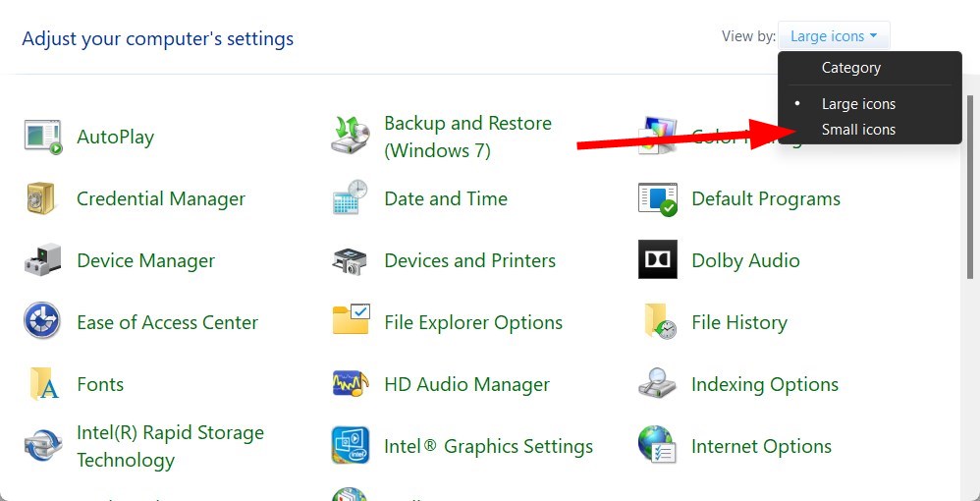This screenshot has width=980, height=501.
Task: Open the View by Large icons dropdown
Action: [834, 36]
